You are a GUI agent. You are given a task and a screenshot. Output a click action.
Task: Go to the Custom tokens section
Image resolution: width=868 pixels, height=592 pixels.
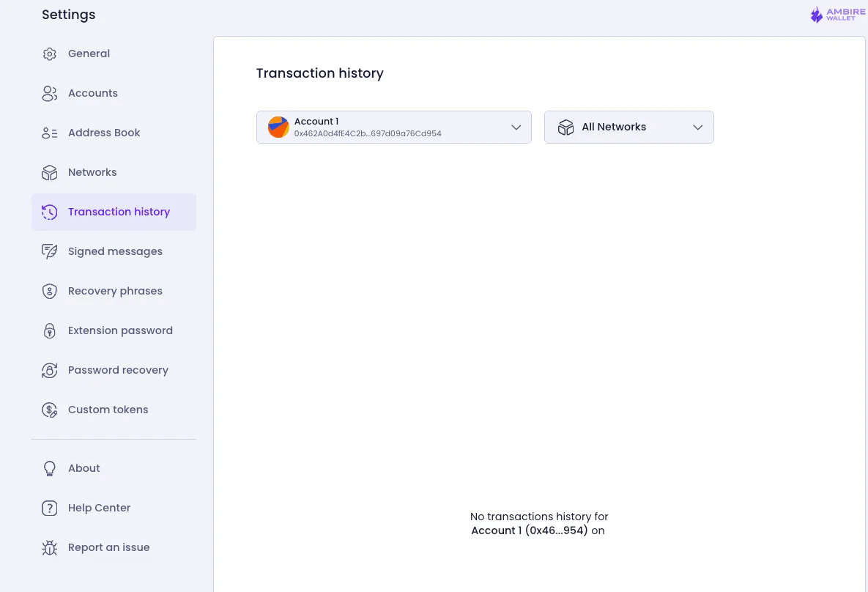pos(108,410)
